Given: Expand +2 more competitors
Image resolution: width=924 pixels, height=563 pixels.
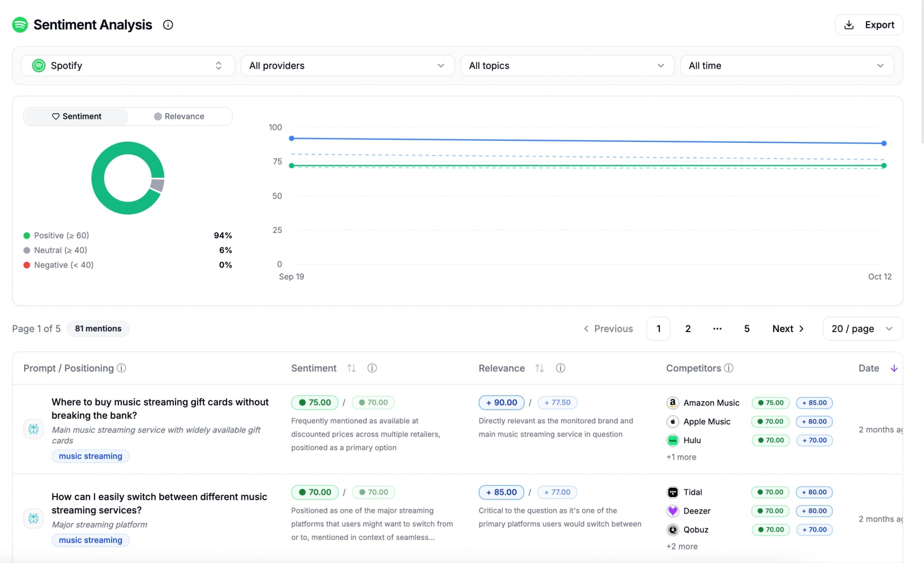Looking at the screenshot, I should coord(682,547).
